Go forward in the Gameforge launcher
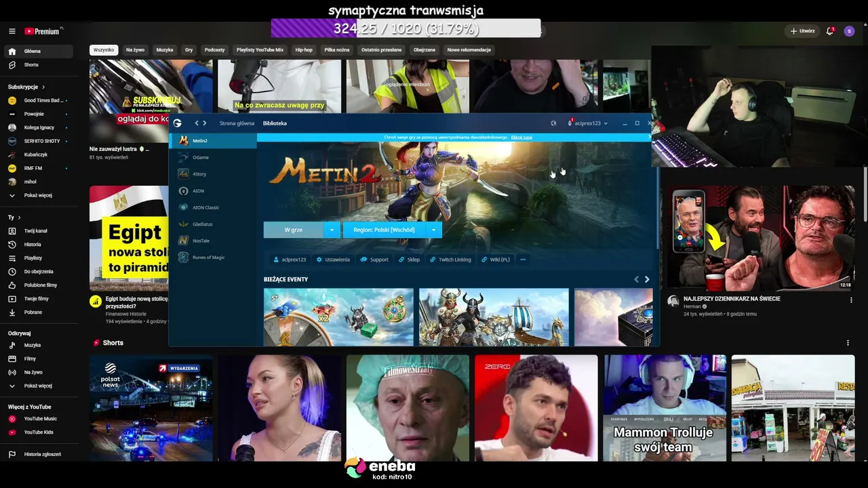868x488 pixels. (205, 123)
